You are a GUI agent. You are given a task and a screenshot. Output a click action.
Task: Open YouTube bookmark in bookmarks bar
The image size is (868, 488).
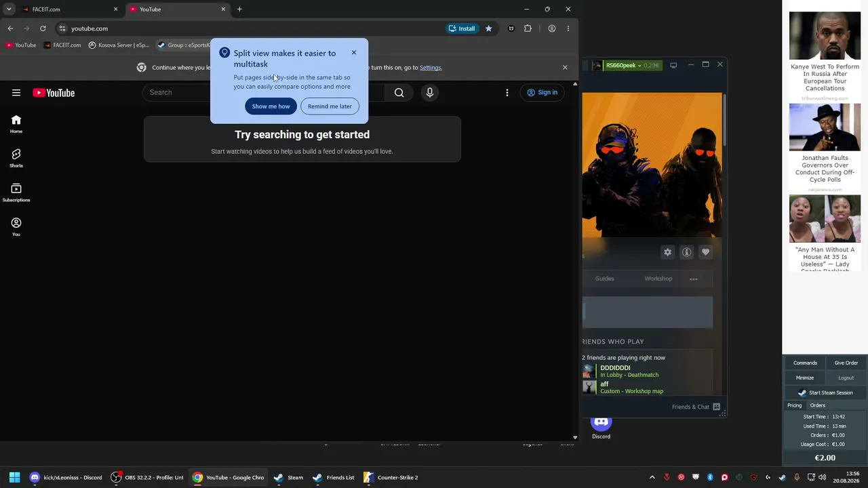[x=20, y=45]
